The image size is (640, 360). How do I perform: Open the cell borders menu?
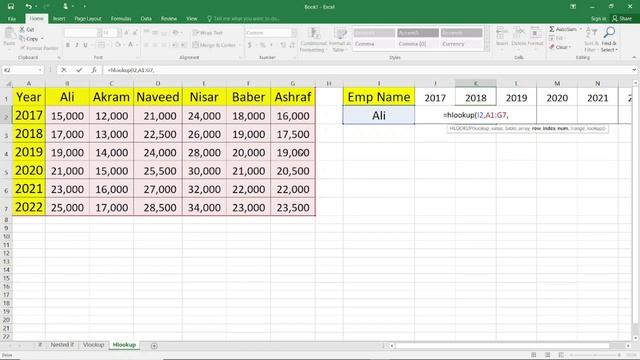coord(101,44)
